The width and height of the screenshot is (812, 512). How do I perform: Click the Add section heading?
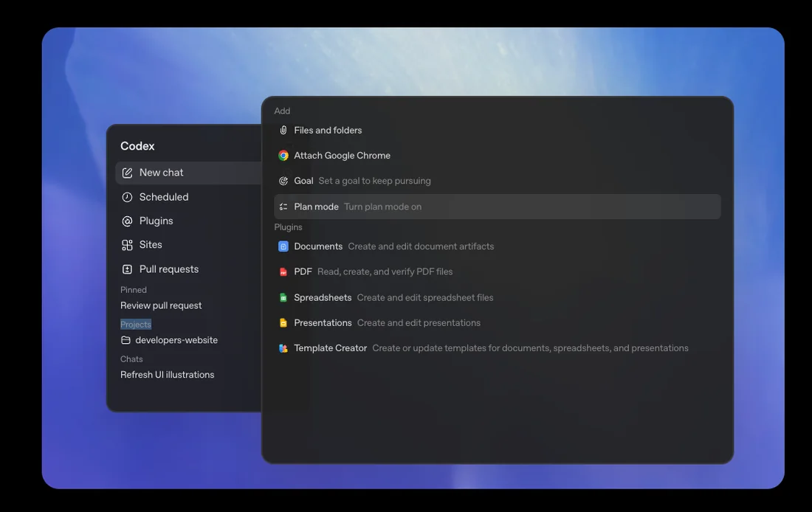[282, 111]
